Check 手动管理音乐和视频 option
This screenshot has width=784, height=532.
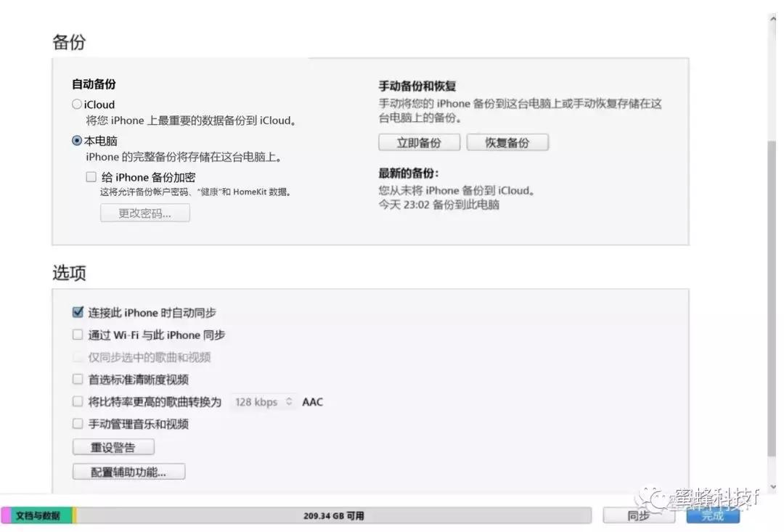point(78,424)
